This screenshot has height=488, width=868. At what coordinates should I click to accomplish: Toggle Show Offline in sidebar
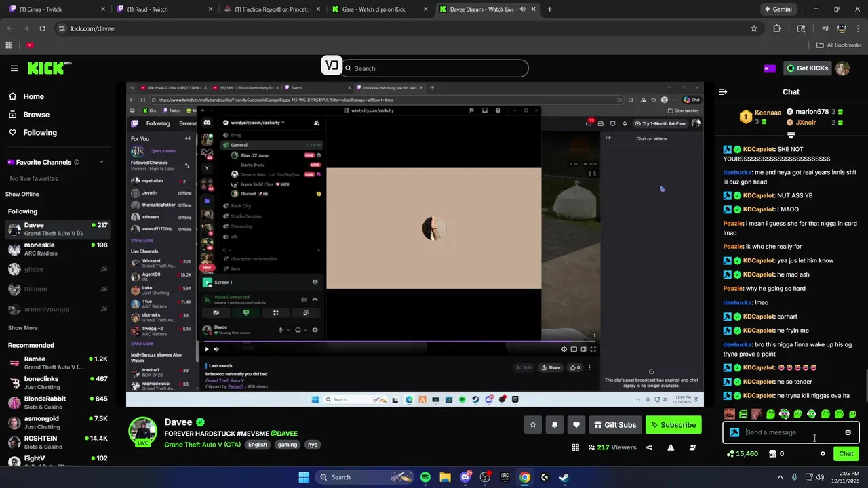pyautogui.click(x=22, y=194)
